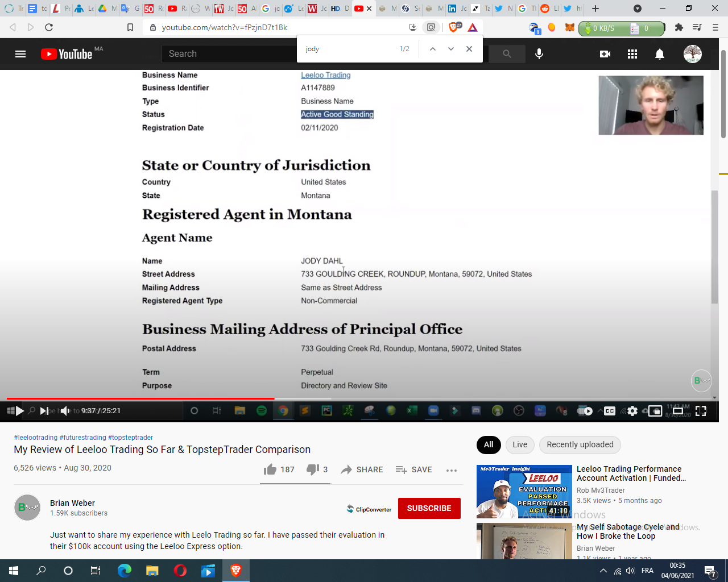
Task: Open the YouTube notifications bell
Action: pos(660,54)
